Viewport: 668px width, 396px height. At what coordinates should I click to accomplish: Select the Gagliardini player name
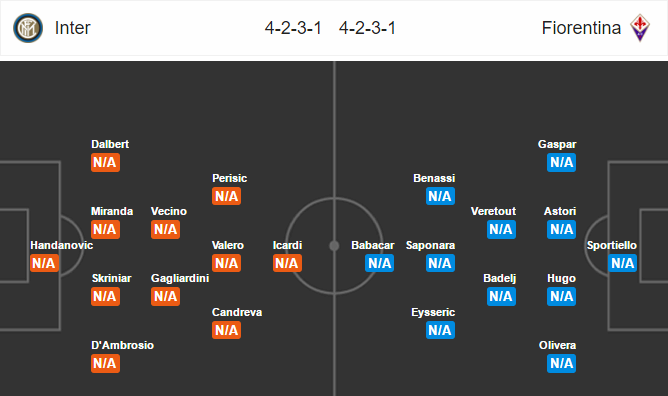coord(180,278)
